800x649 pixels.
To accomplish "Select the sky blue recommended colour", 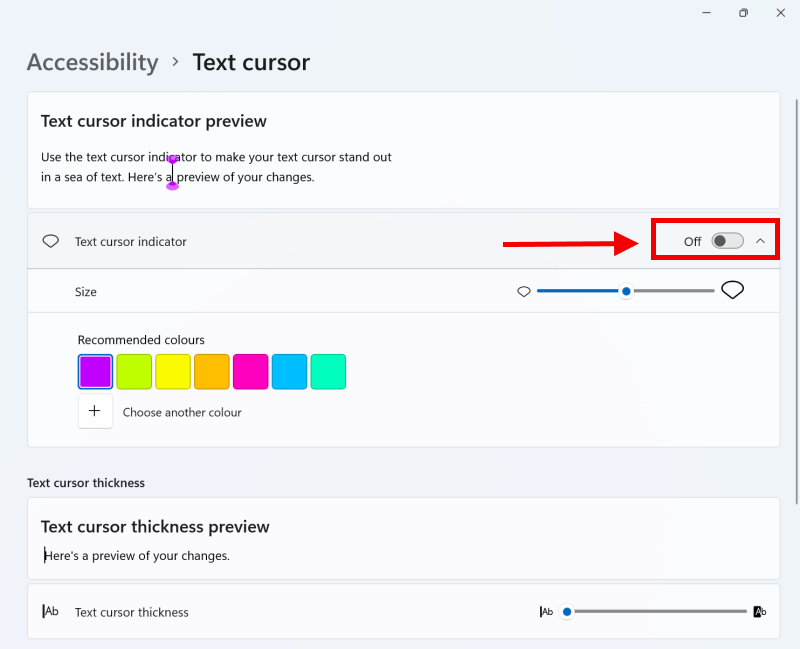I will (289, 371).
